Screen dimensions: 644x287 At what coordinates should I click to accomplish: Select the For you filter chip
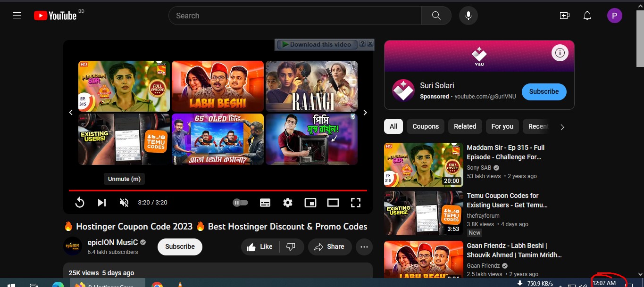(502, 126)
